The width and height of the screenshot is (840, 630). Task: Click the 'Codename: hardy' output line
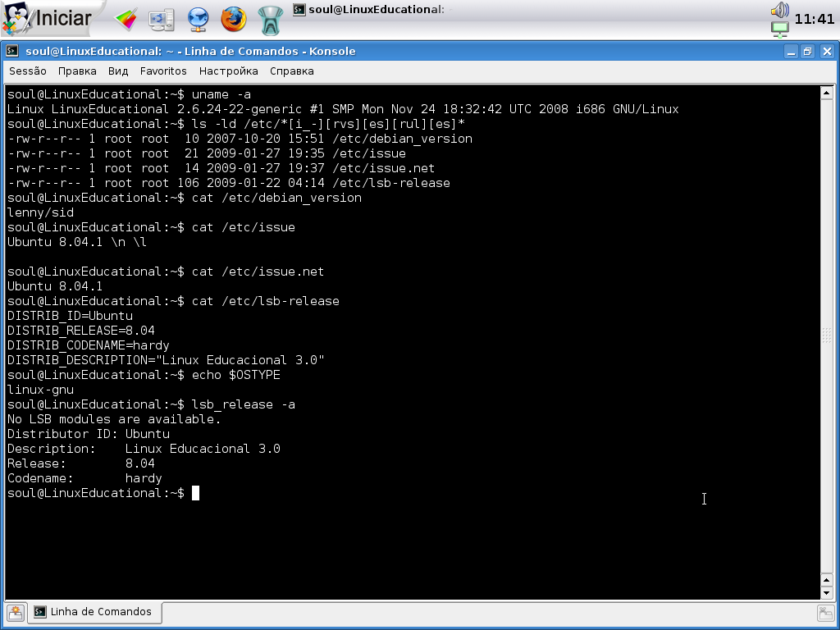pos(84,478)
